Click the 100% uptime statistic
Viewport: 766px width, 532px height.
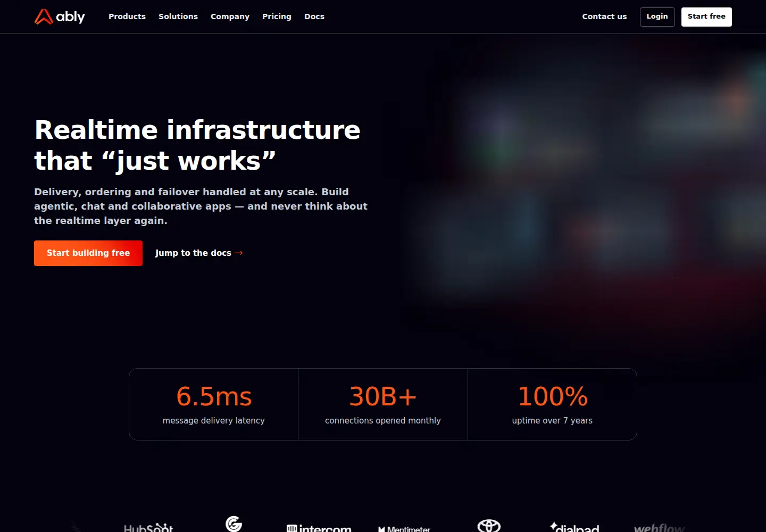tap(553, 396)
